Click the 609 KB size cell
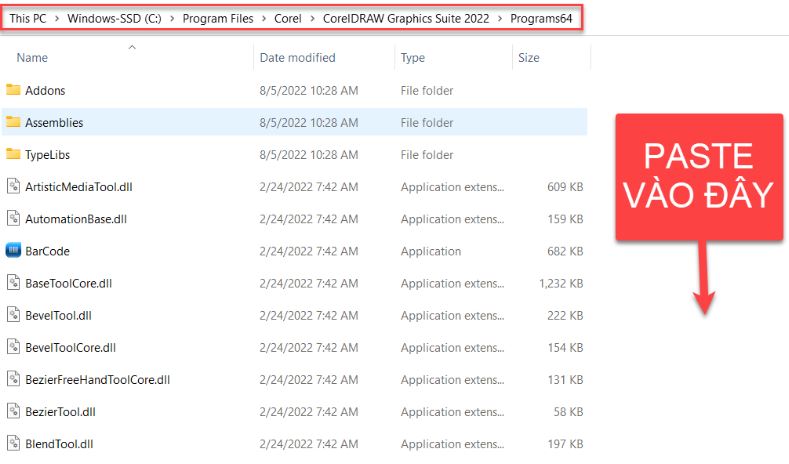 [565, 187]
